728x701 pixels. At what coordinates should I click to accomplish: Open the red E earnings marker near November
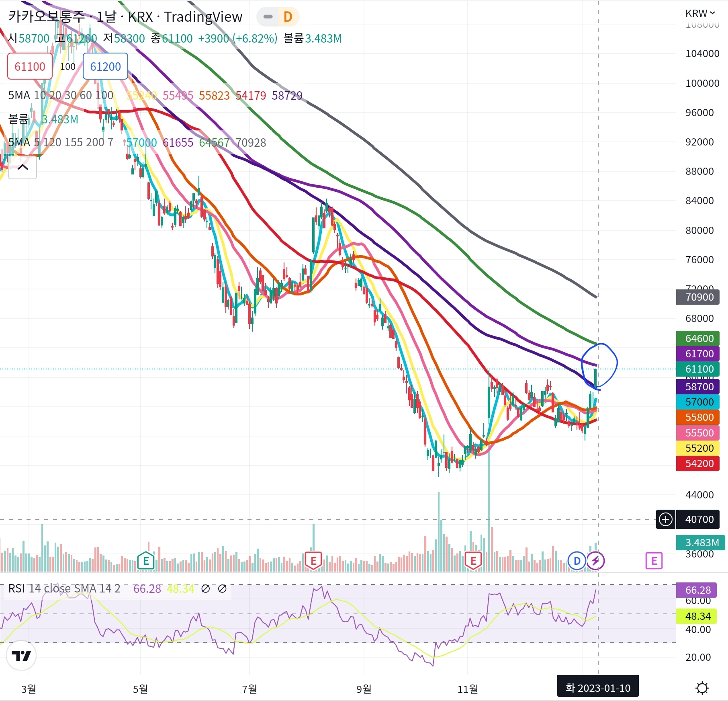473,561
